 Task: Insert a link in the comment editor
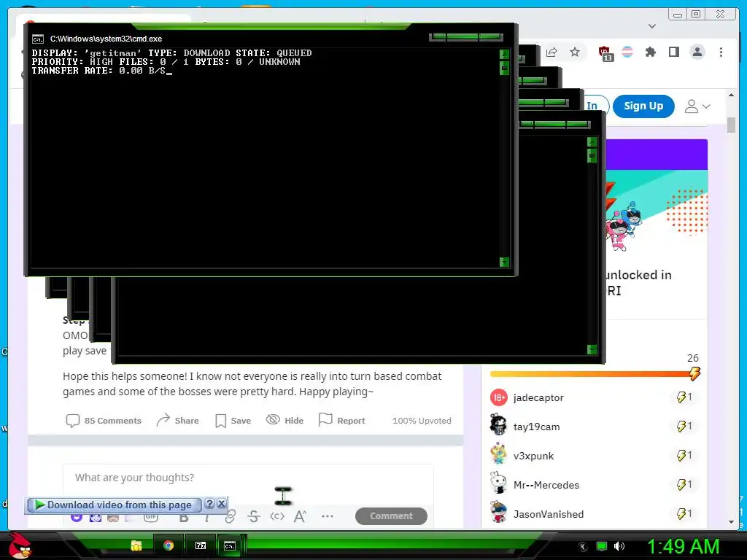[231, 516]
